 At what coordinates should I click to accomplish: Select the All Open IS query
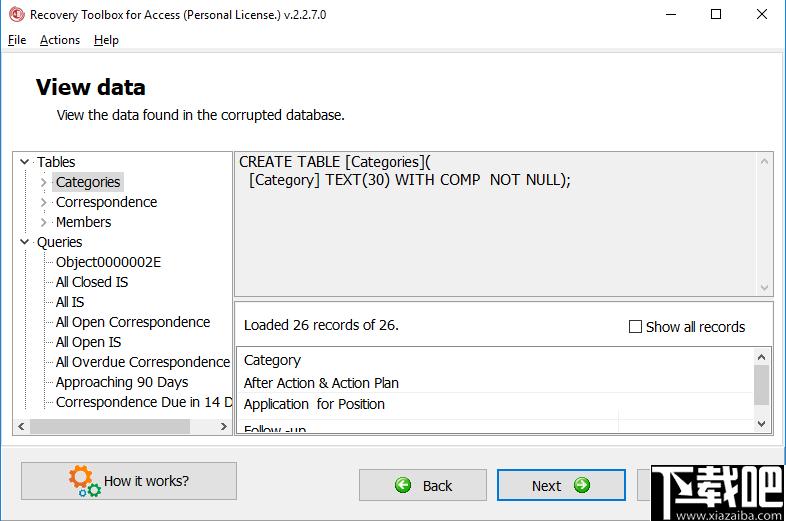(88, 342)
